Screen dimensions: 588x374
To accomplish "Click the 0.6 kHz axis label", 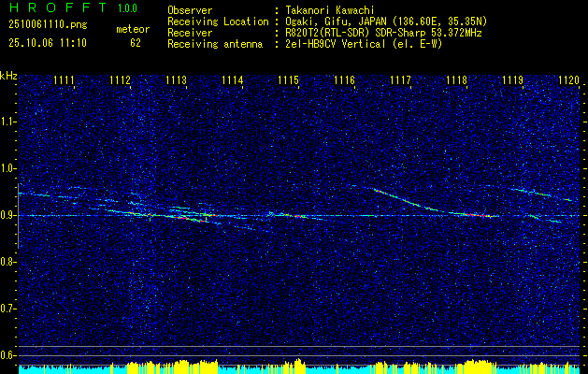I will point(7,355).
